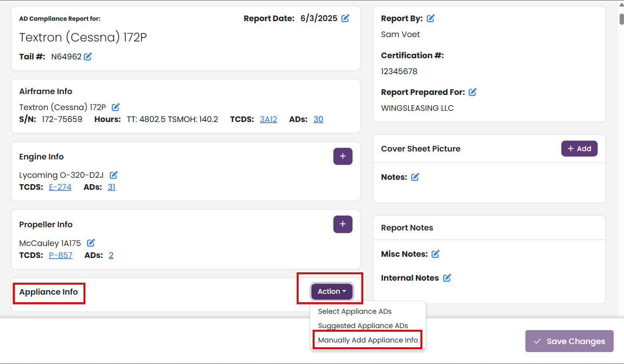
Task: Open airframe TCDS 3A12 link
Action: tap(268, 119)
